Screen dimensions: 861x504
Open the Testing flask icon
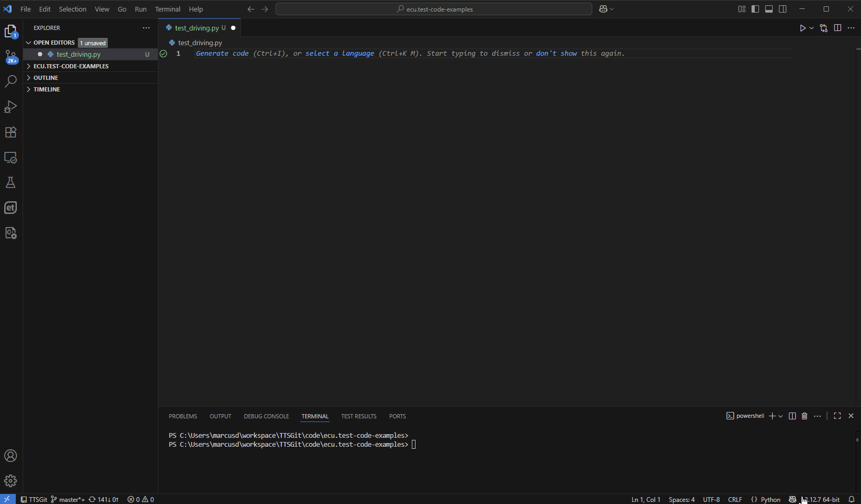coord(11,182)
